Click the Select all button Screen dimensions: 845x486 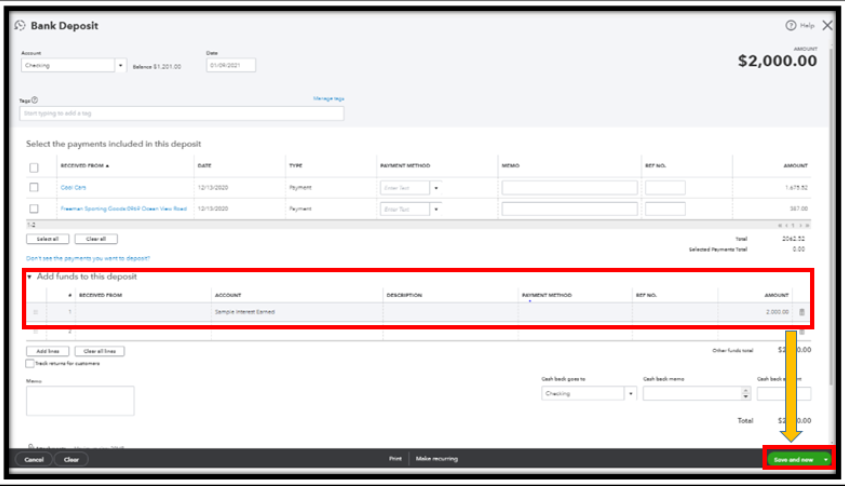[47, 239]
